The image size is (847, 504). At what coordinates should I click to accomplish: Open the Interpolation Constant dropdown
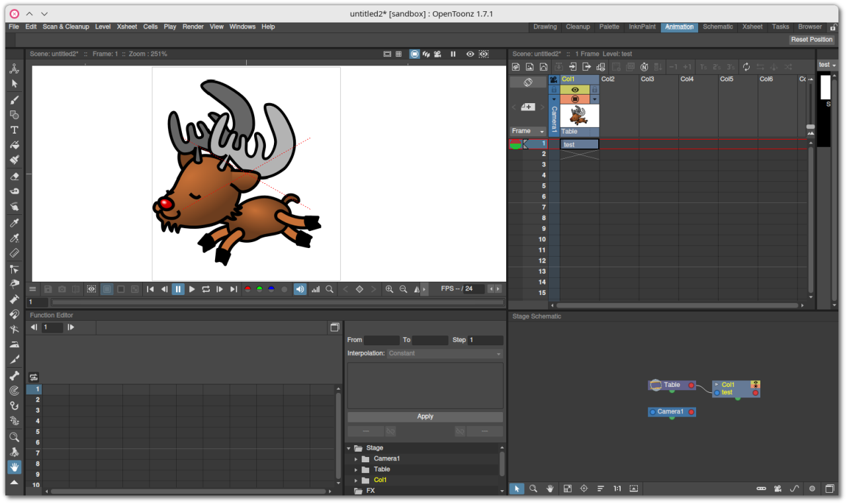tap(445, 353)
